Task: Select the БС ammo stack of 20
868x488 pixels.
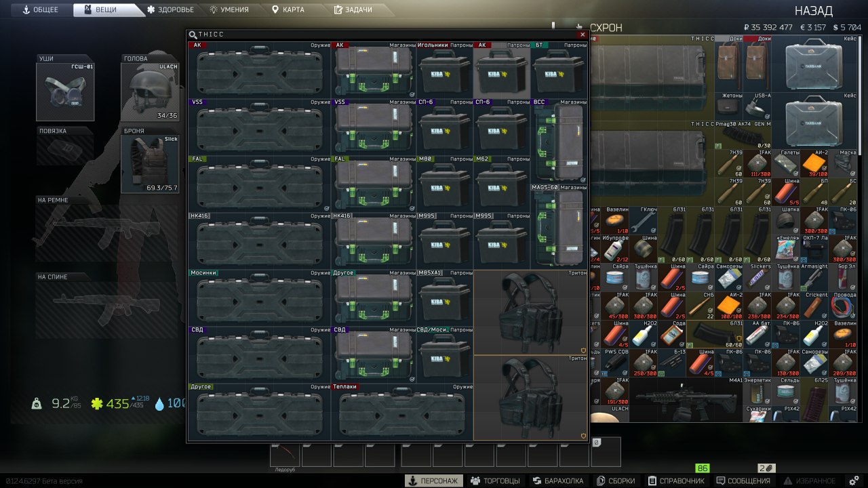Action: pyautogui.click(x=843, y=192)
